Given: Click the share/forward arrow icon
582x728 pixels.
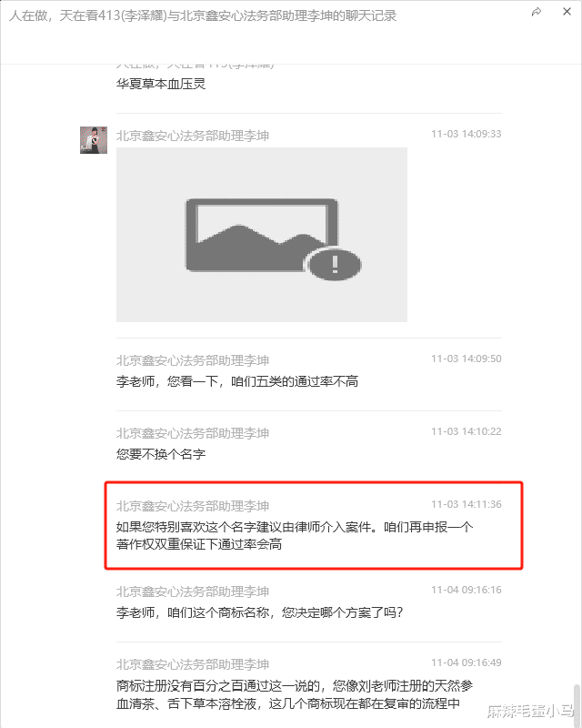Looking at the screenshot, I should point(537,12).
